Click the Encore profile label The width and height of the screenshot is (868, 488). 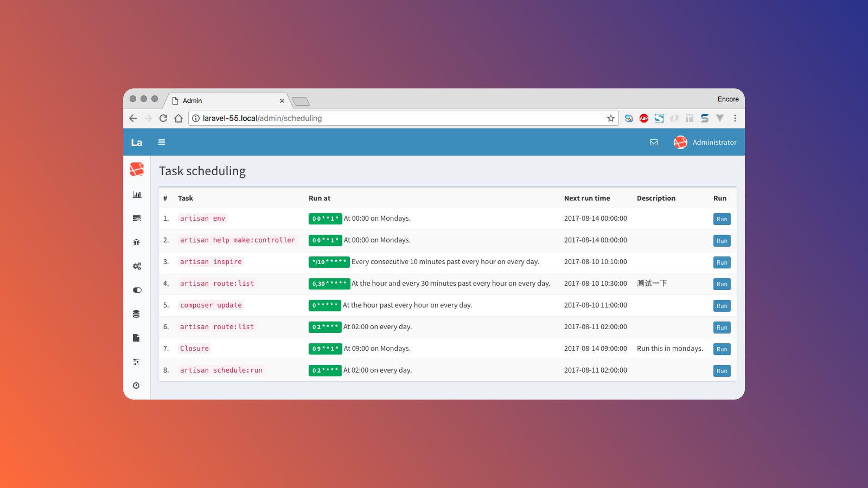click(728, 99)
